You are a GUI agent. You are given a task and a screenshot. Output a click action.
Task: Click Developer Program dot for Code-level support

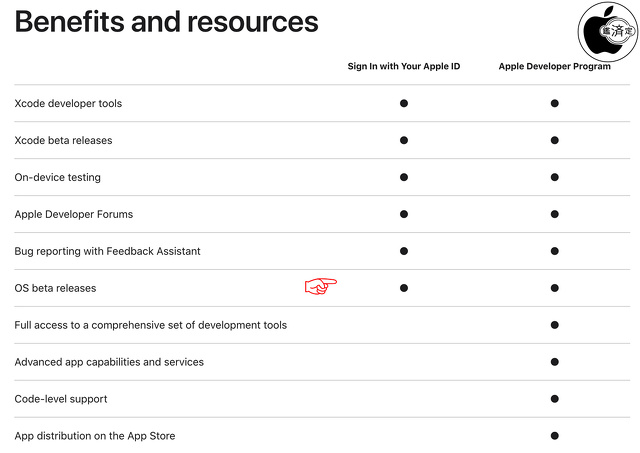(x=554, y=399)
